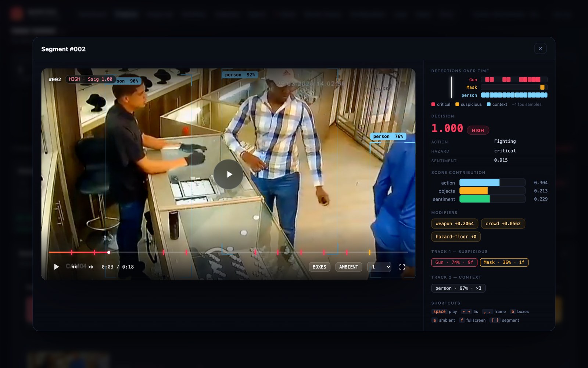Viewport: 588px width, 368px height.
Task: Click the red HIGH decision badge
Action: [478, 130]
